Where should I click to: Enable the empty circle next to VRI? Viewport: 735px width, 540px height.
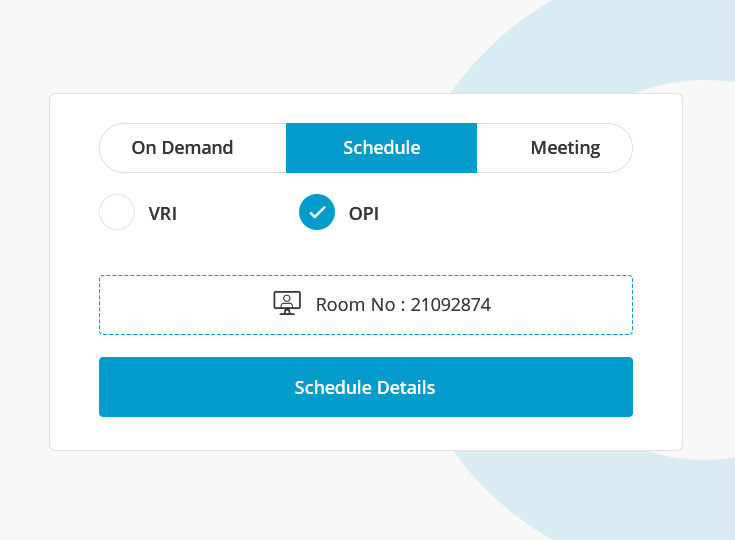(117, 213)
